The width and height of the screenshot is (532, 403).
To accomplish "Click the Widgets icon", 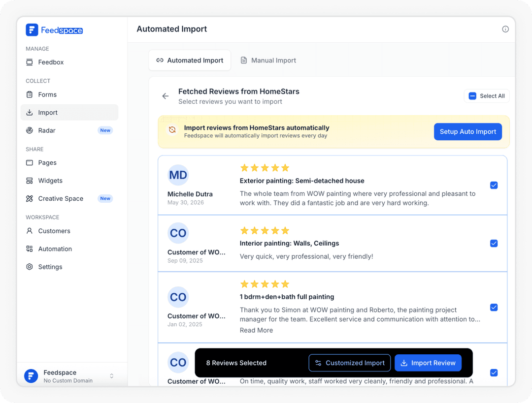I will click(30, 181).
